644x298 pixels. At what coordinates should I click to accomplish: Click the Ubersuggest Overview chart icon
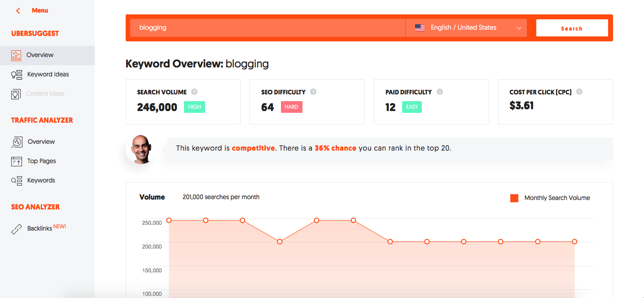tap(16, 55)
